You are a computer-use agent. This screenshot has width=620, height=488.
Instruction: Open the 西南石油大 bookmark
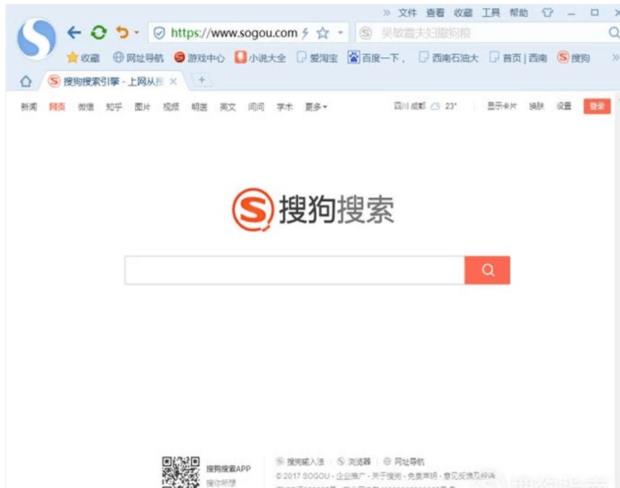coord(448,58)
